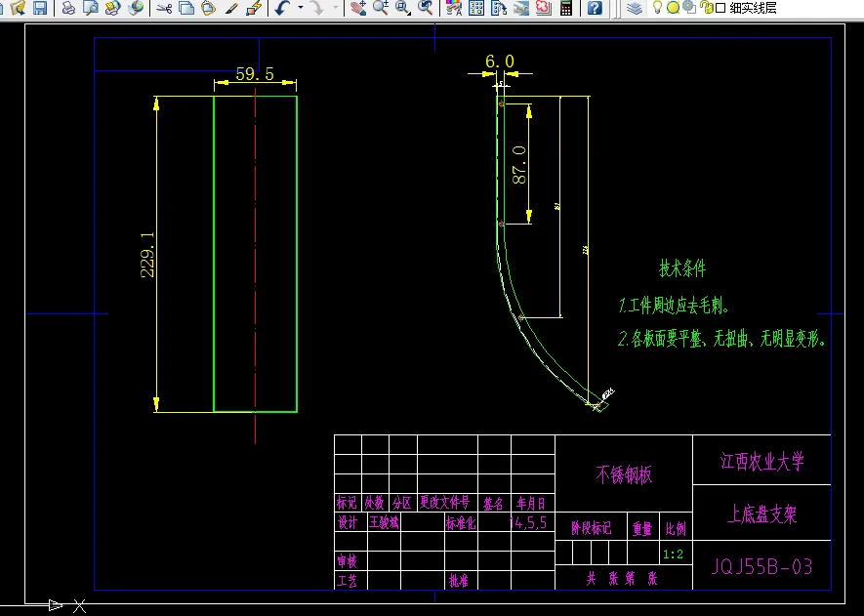Click the 1:2 scale value

673,554
